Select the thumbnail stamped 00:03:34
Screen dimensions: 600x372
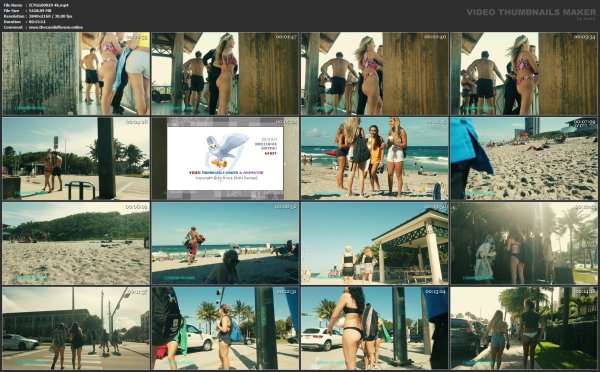(x=524, y=73)
